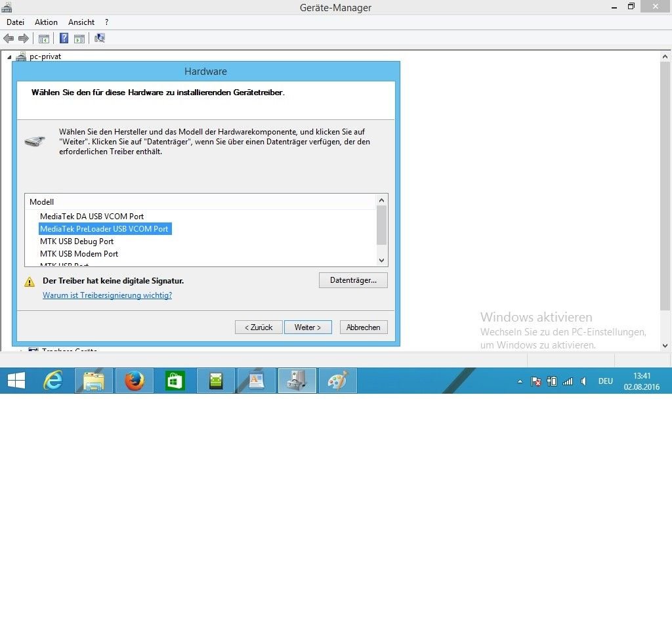Screen dimensions: 672x630
Task: Scan for hardware changes toolbar icon
Action: 100,39
